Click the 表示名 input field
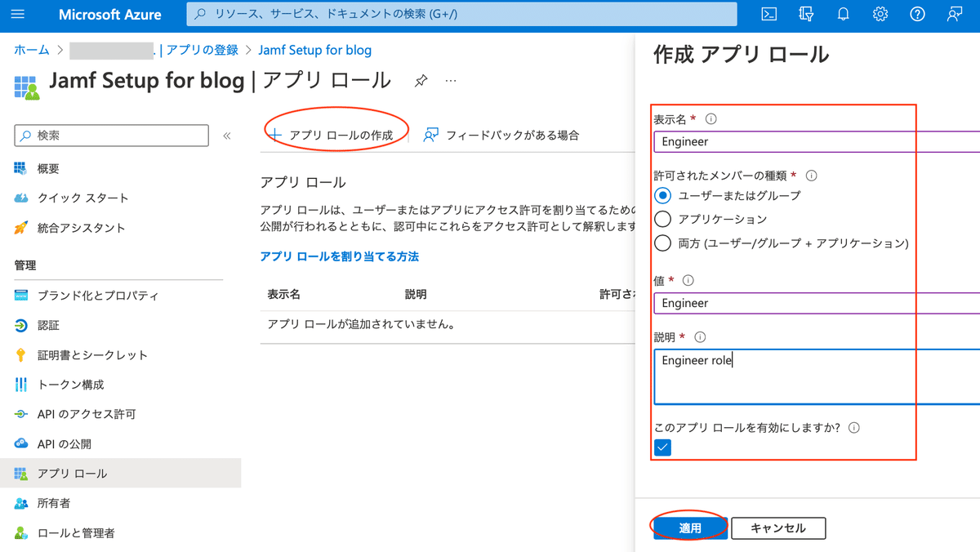This screenshot has height=552, width=980. click(x=817, y=141)
